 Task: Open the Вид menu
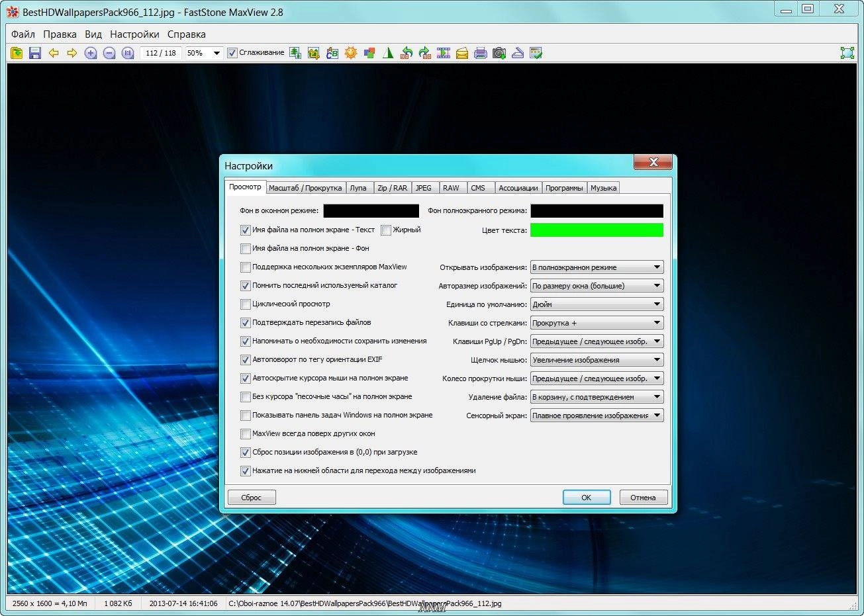click(x=93, y=34)
